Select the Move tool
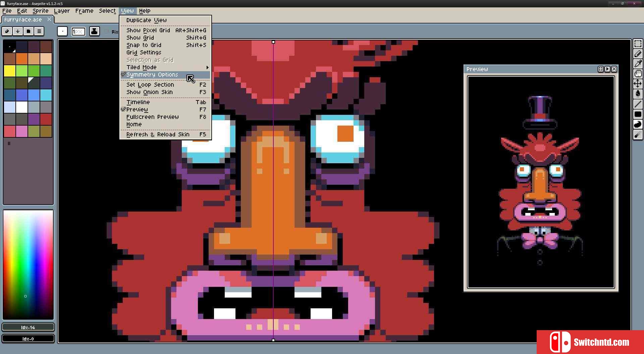644x354 pixels. tap(638, 84)
